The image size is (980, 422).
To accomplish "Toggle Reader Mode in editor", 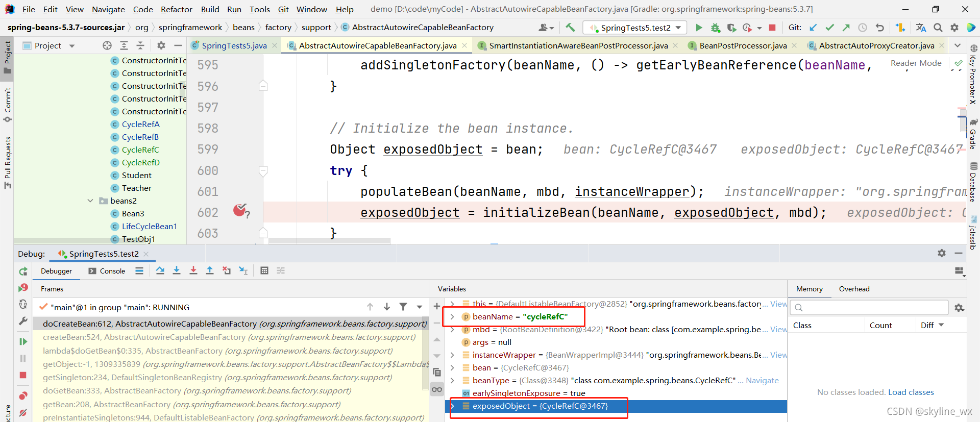I will 916,63.
